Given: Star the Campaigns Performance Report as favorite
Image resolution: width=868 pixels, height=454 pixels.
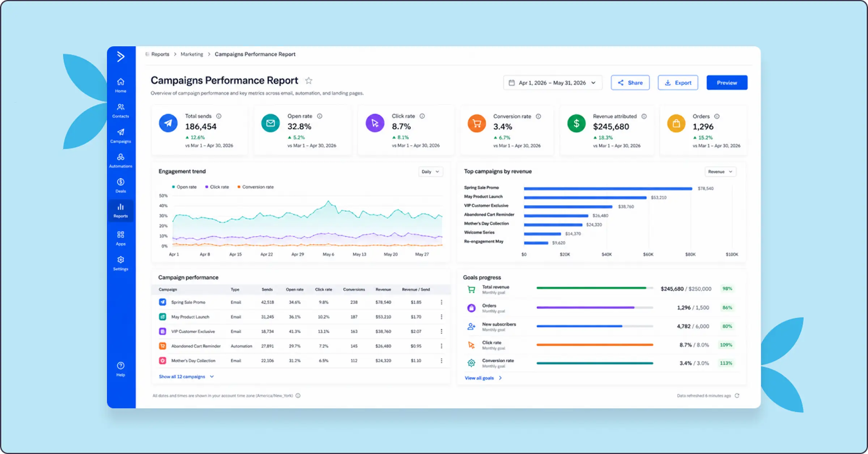Looking at the screenshot, I should [x=309, y=80].
